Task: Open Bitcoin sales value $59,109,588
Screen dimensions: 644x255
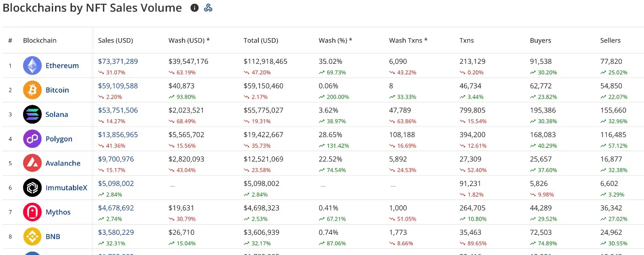Action: [118, 86]
